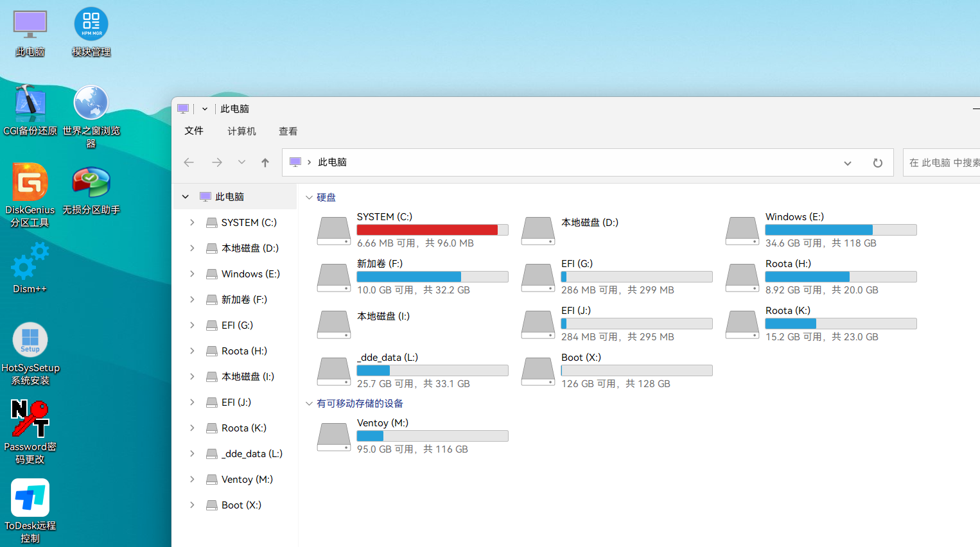Image resolution: width=980 pixels, height=547 pixels.
Task: Open the recent locations dropdown
Action: coord(241,162)
